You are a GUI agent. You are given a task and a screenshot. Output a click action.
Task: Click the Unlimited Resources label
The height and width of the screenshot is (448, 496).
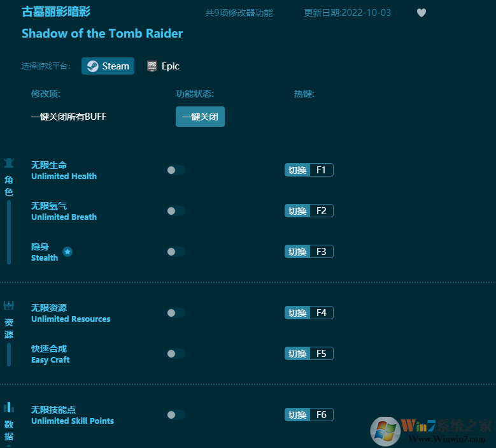point(71,319)
